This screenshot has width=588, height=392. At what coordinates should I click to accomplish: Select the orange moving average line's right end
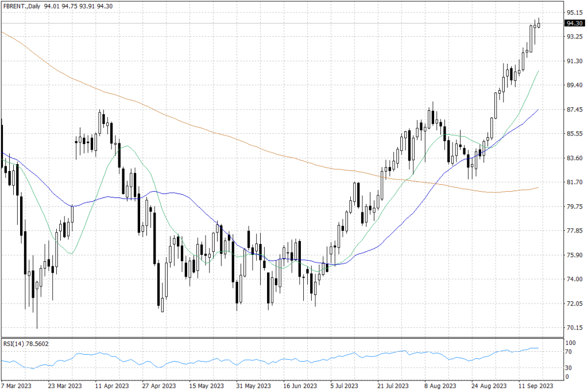click(538, 187)
